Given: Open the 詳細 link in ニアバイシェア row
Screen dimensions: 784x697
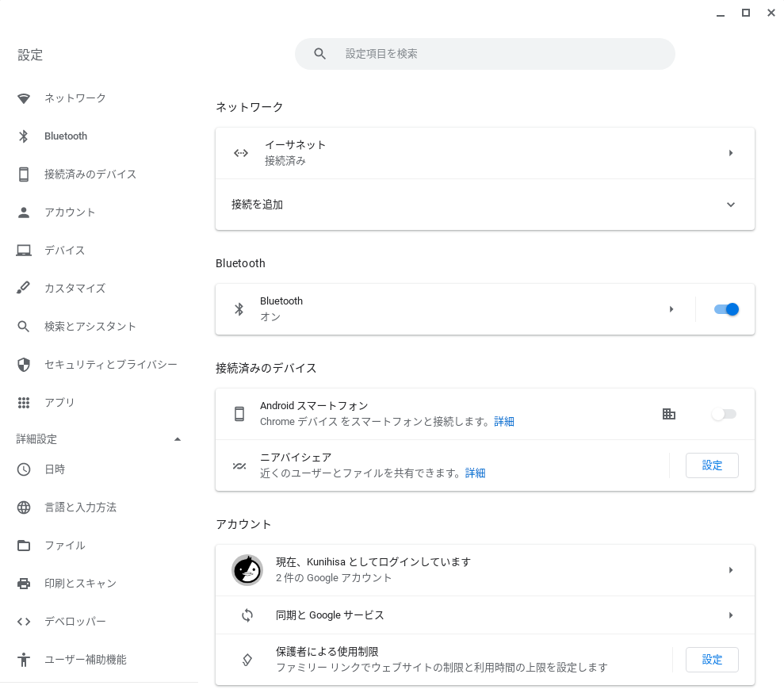Looking at the screenshot, I should [475, 473].
